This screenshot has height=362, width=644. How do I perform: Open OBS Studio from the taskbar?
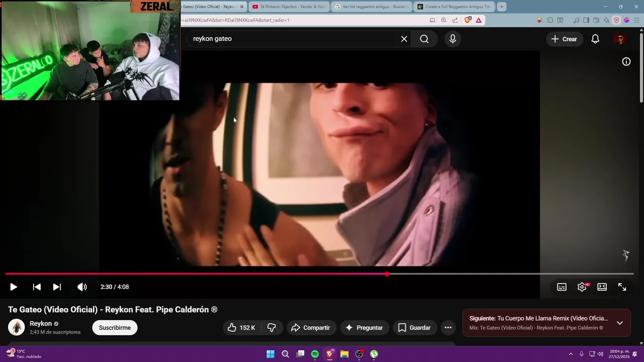[x=359, y=354]
